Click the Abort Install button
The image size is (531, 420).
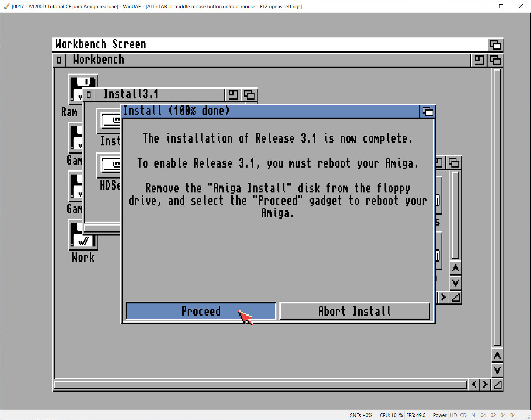355,311
